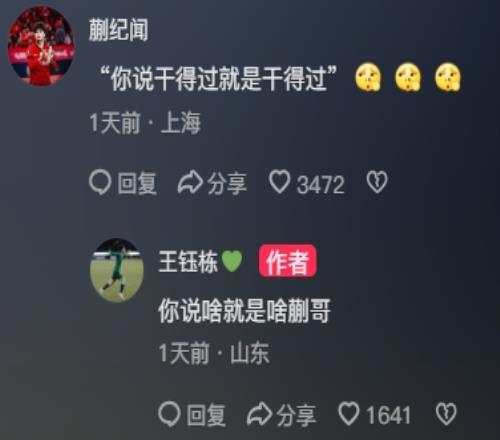Image resolution: width=500 pixels, height=440 pixels.
Task: Click 回复 label under 蒯纪闻's comment
Action: coord(137,183)
